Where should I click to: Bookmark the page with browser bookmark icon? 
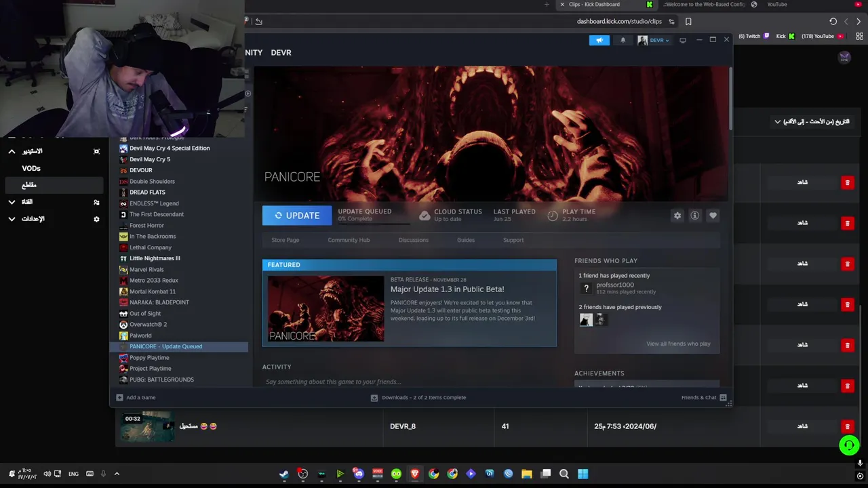(688, 22)
